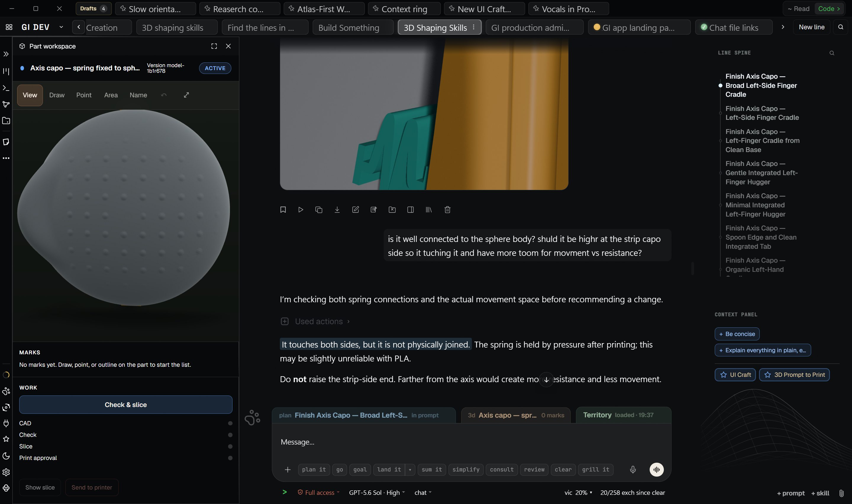Click the paperclip icon at bottom right
Image resolution: width=852 pixels, height=504 pixels.
841,493
